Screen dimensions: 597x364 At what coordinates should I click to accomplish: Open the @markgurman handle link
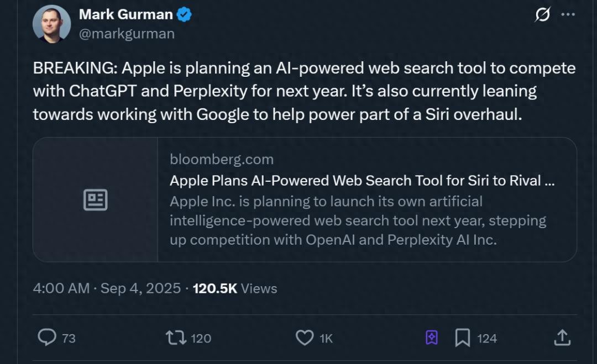[x=127, y=34]
